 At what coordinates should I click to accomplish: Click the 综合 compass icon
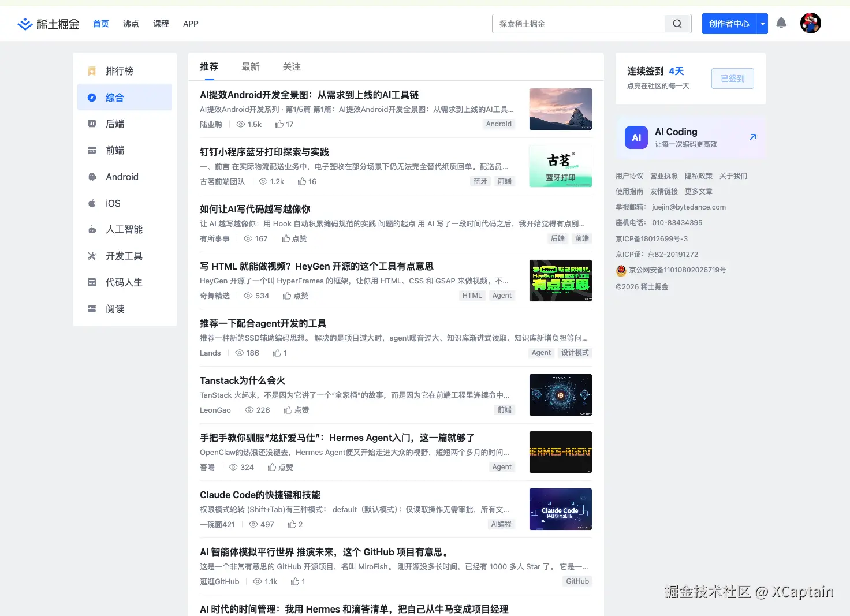92,98
